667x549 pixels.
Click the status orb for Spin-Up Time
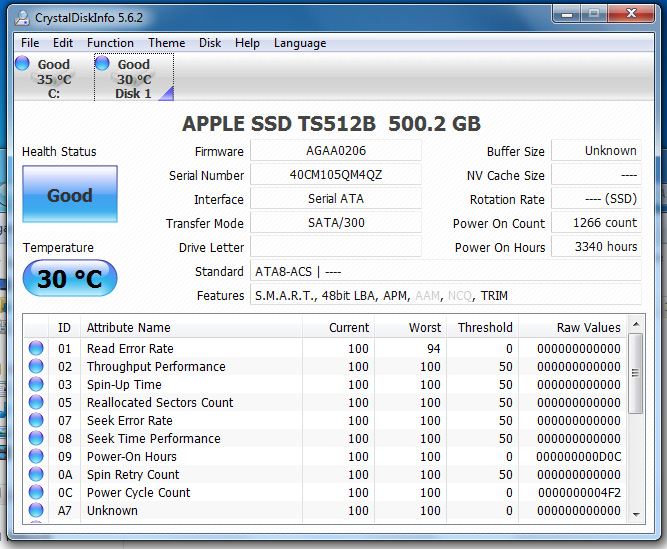(x=36, y=384)
